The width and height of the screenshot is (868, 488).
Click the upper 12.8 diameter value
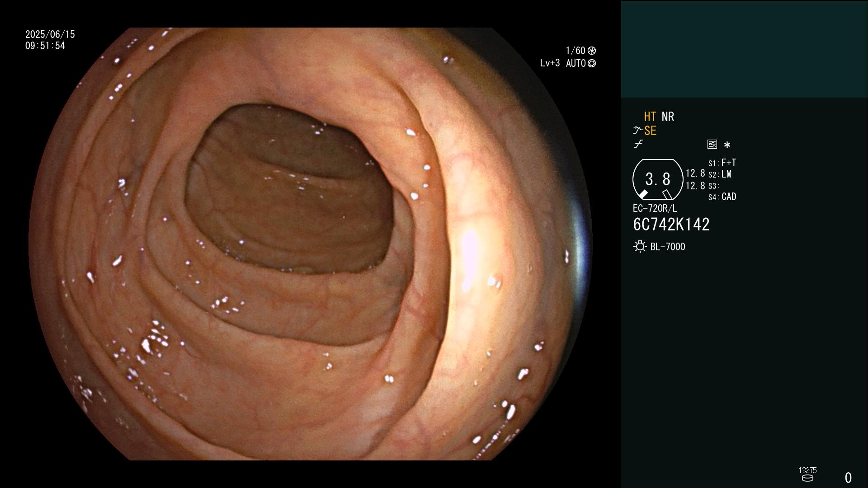(695, 173)
